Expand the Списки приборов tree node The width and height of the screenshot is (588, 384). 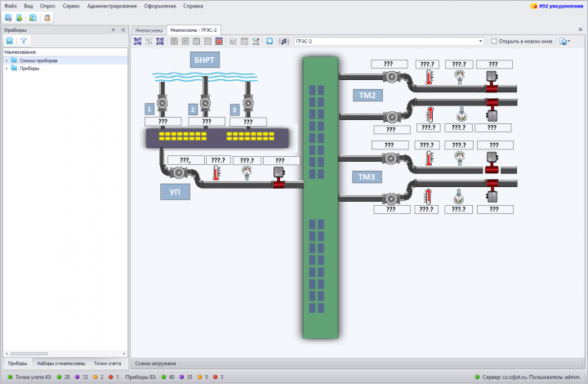(x=7, y=60)
